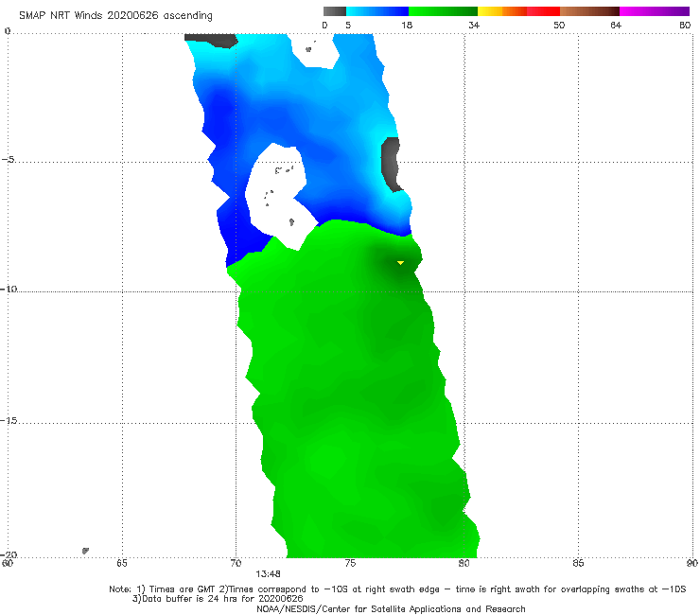This screenshot has width=700, height=615.
Task: Click the longitude label '70'
Action: (236, 563)
